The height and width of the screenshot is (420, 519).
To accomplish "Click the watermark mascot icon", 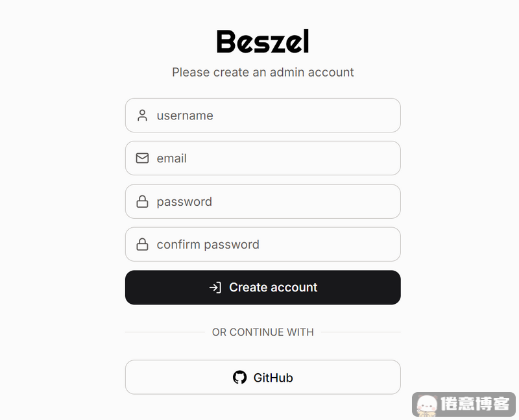I will coord(426,404).
